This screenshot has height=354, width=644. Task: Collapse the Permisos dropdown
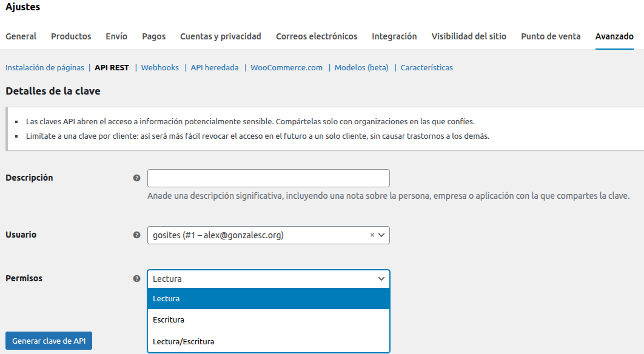click(381, 279)
